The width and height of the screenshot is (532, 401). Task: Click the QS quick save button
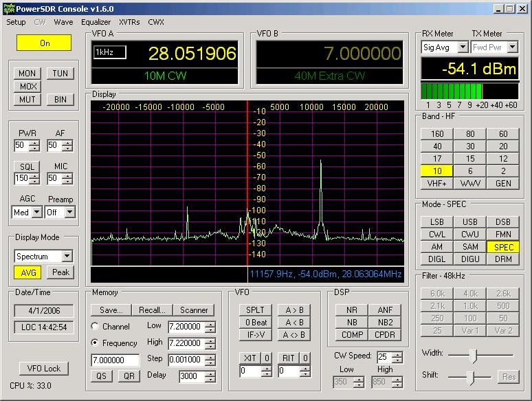101,376
